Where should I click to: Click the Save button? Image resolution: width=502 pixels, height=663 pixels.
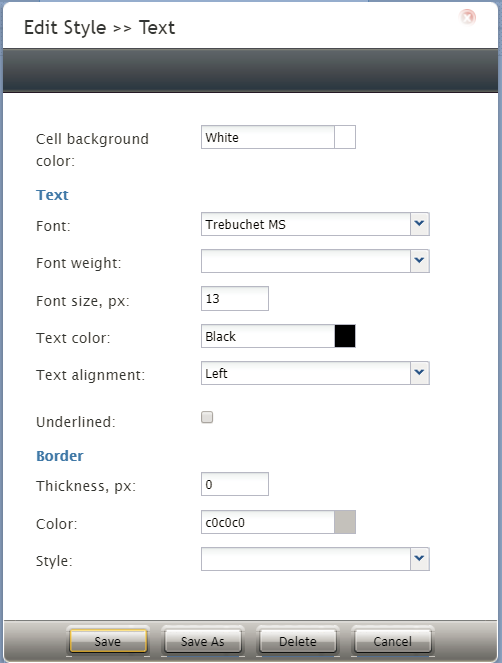pyautogui.click(x=108, y=641)
